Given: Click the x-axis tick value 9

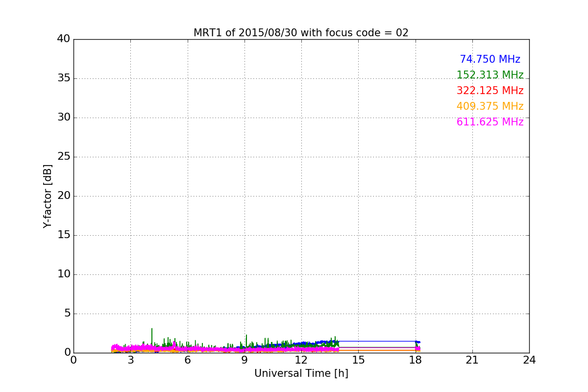Looking at the screenshot, I should [x=245, y=360].
